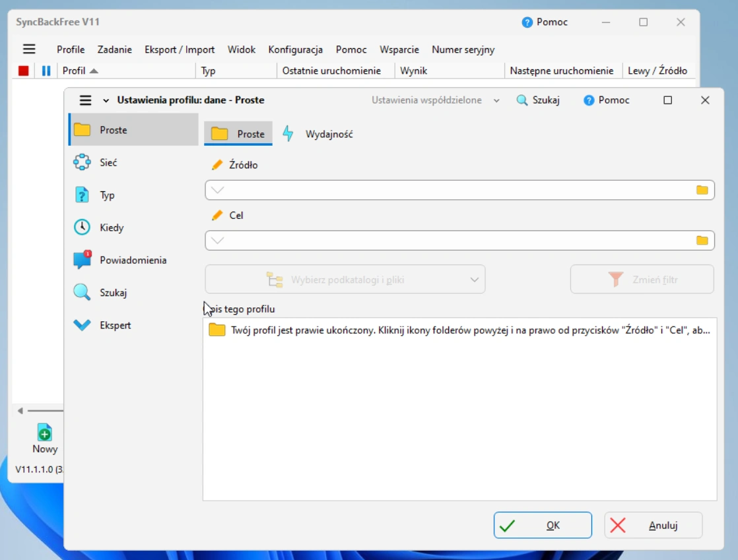Viewport: 738px width, 560px height.
Task: Browse for Cel folder with folder icon
Action: coord(702,240)
